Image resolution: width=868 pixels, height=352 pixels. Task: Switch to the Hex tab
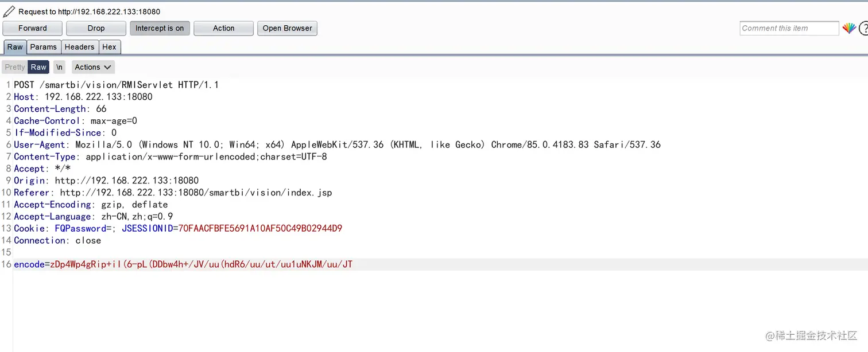pyautogui.click(x=109, y=47)
